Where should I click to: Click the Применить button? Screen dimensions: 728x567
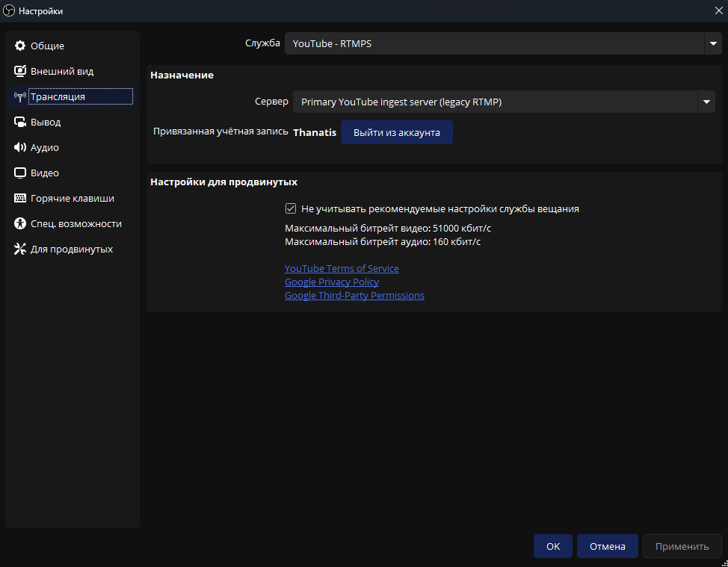coord(682,546)
